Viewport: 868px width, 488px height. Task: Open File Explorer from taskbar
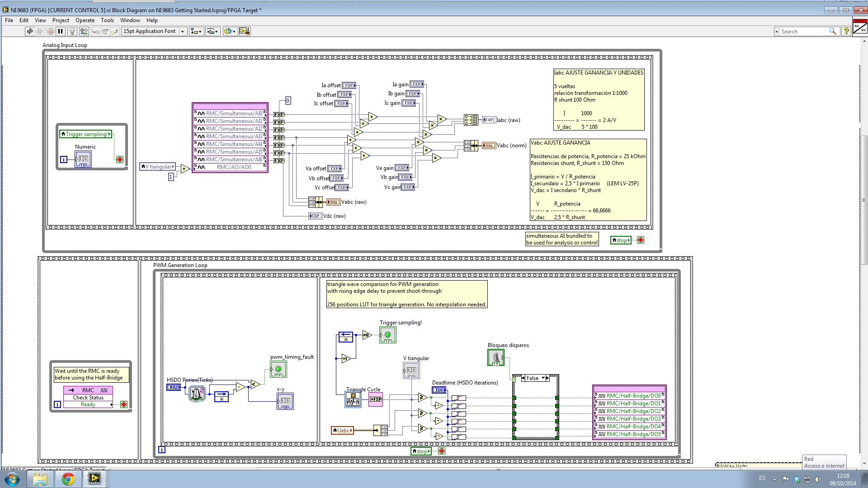(x=40, y=479)
